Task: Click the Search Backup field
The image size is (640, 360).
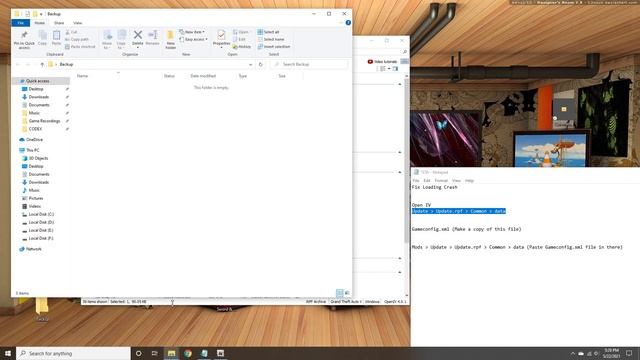Action: click(309, 64)
